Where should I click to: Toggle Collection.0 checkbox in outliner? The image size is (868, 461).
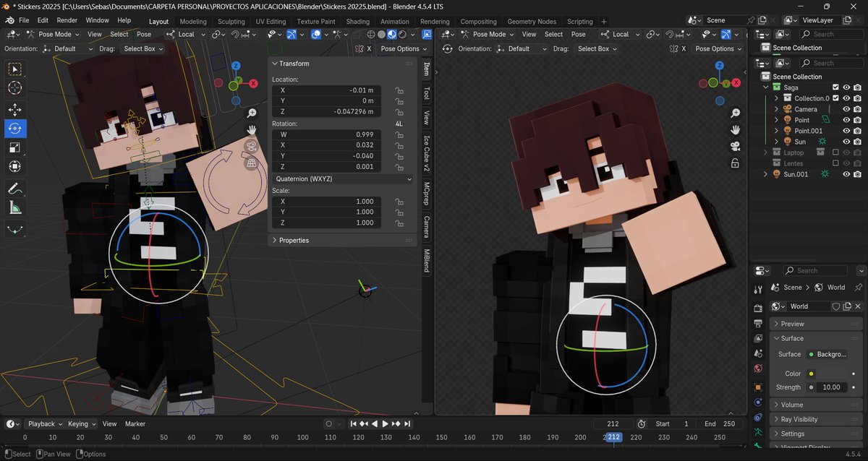click(x=835, y=98)
